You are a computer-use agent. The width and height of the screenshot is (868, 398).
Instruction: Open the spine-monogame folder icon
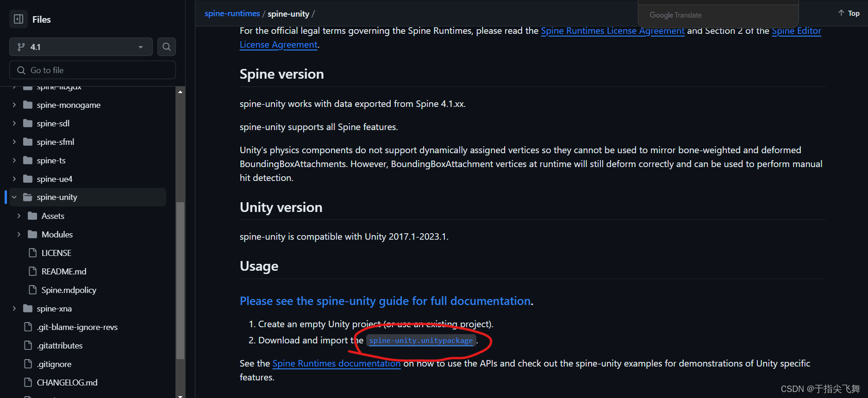click(x=28, y=105)
